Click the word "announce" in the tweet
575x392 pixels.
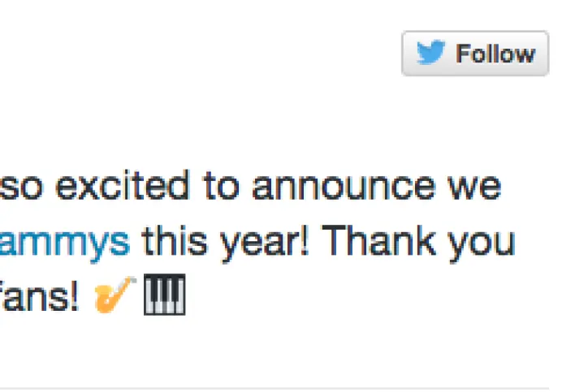click(x=343, y=187)
